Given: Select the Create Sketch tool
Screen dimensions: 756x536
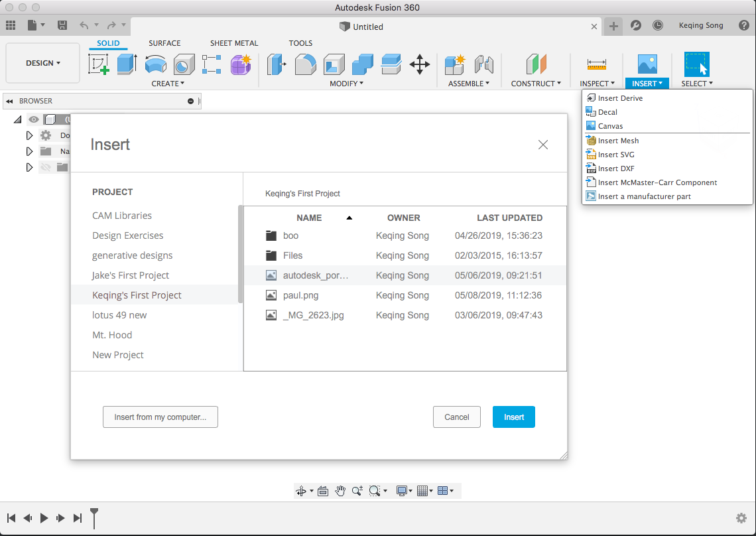Looking at the screenshot, I should [99, 64].
